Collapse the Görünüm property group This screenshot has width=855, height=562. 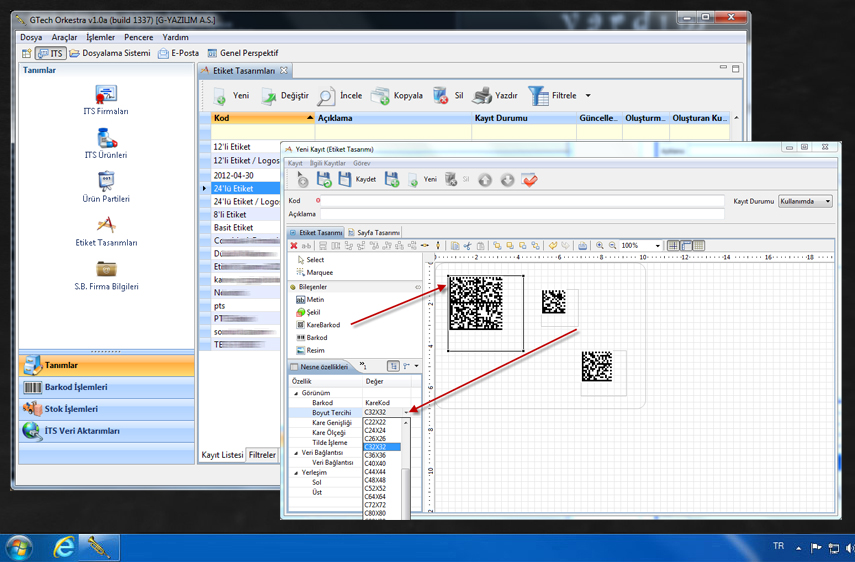click(296, 393)
